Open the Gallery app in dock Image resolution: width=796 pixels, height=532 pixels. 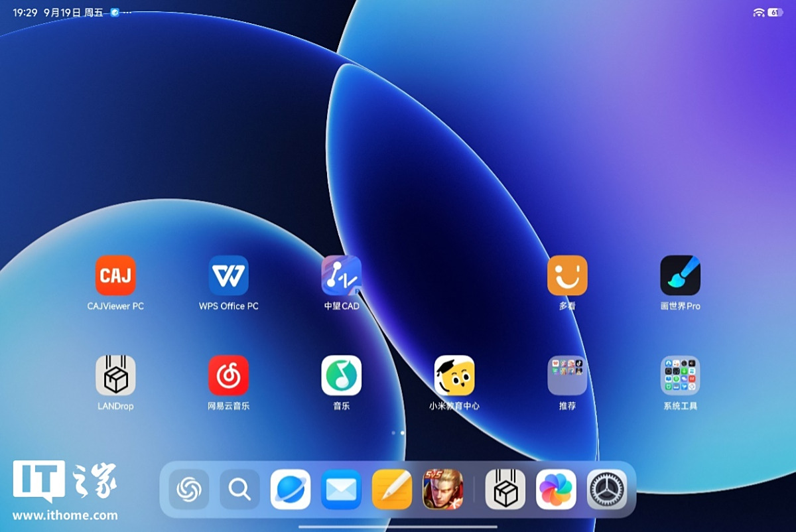[x=556, y=490]
